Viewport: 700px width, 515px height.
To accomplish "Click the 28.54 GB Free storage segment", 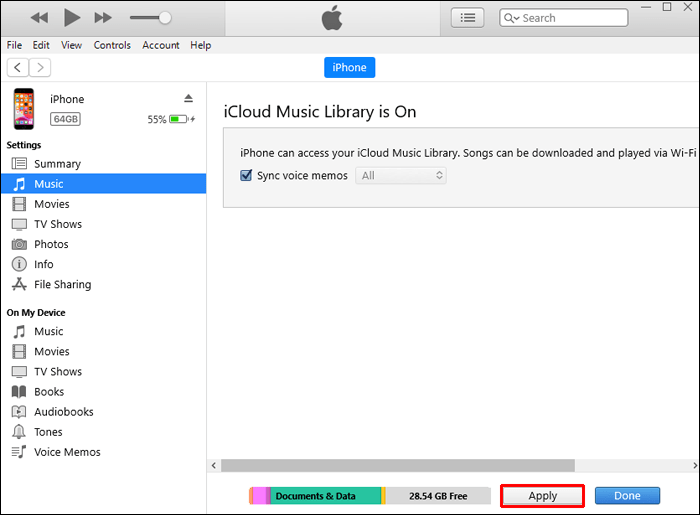I will 438,496.
